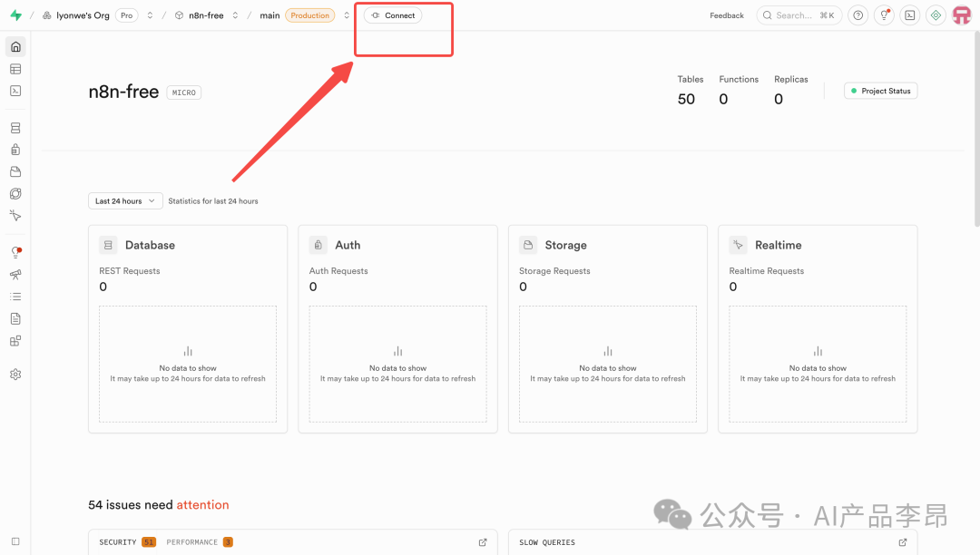Click the Database card icon

pos(108,245)
